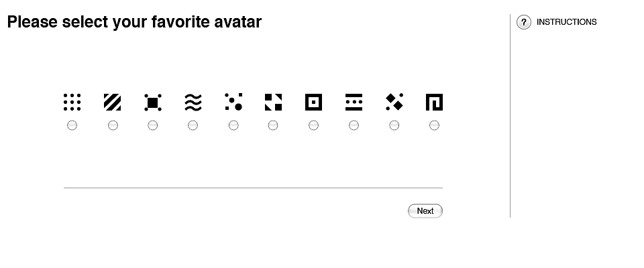Screen dimensions: 644x268
Task: Select radio button under diagonal stripes avatar
Action: pos(113,125)
